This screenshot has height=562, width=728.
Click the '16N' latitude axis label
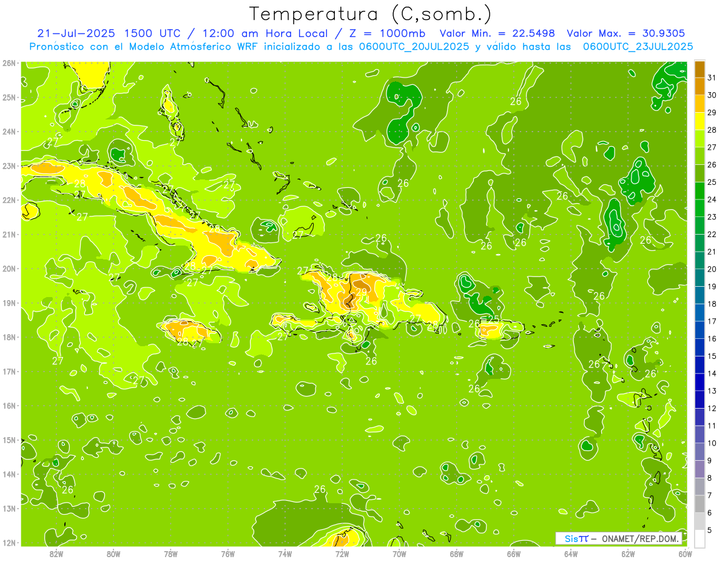coord(9,406)
